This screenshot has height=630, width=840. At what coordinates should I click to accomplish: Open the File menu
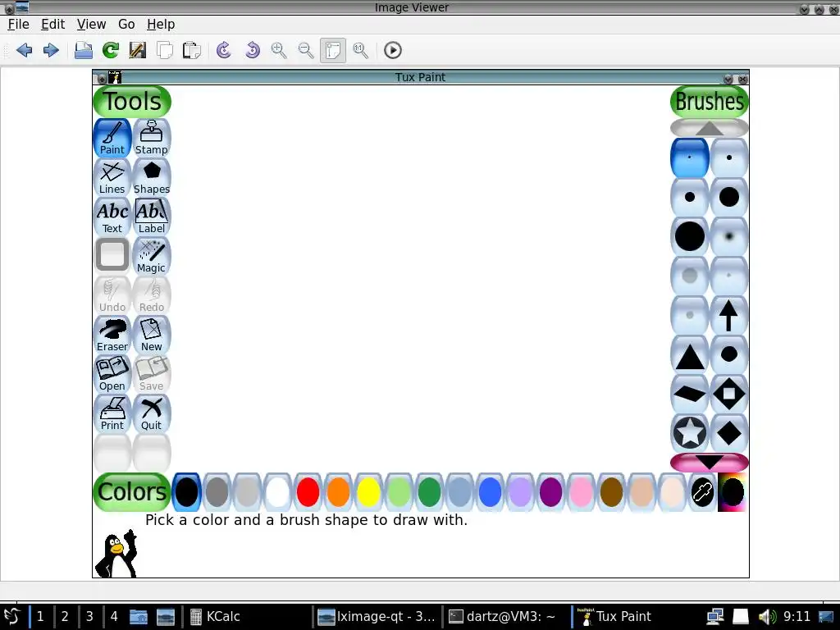18,24
